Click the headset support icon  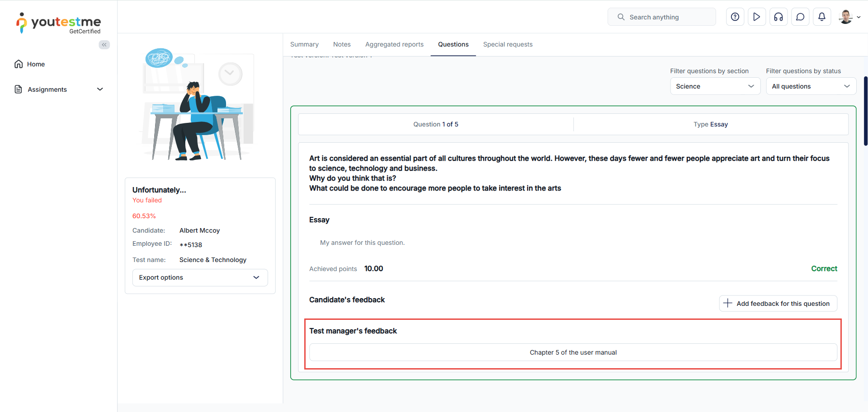point(778,17)
